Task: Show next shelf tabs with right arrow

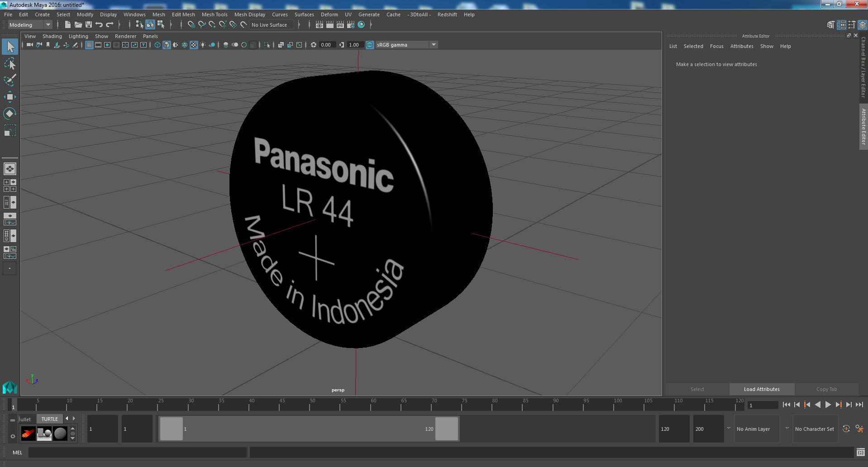Action: [74, 419]
